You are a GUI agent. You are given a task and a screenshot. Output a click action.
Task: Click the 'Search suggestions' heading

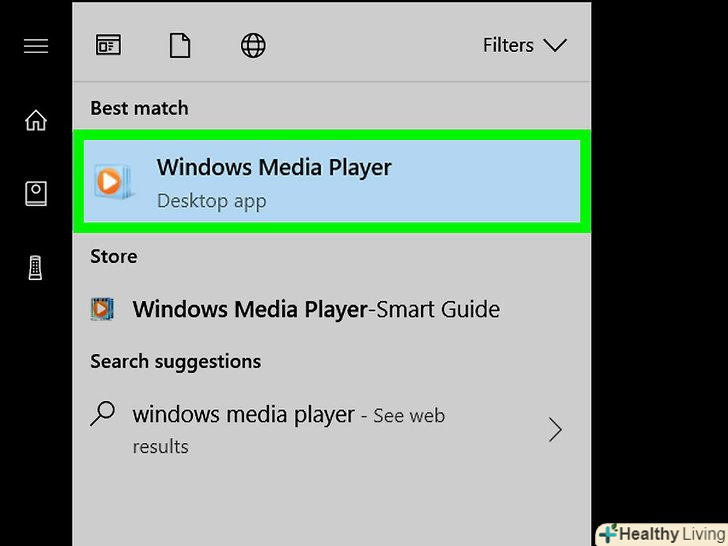pyautogui.click(x=176, y=361)
